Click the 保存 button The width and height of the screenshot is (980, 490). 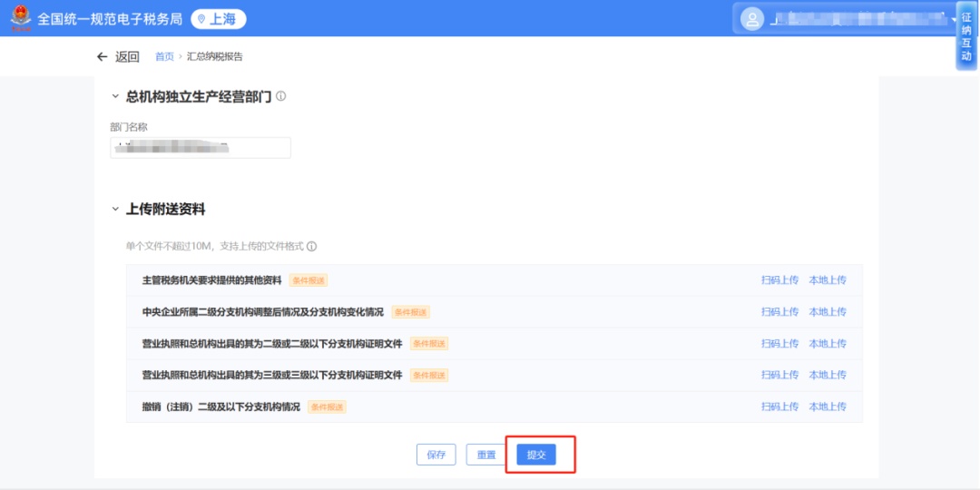point(436,455)
